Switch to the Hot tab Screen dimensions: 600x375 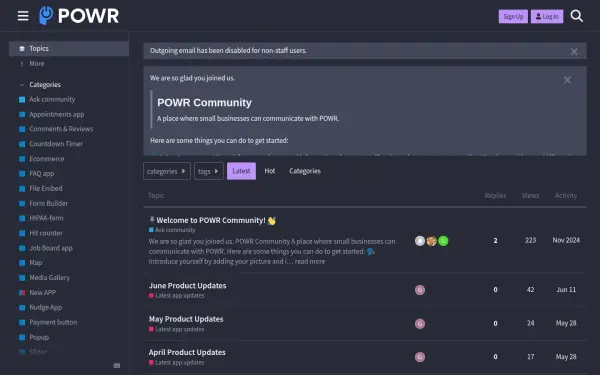(x=270, y=171)
